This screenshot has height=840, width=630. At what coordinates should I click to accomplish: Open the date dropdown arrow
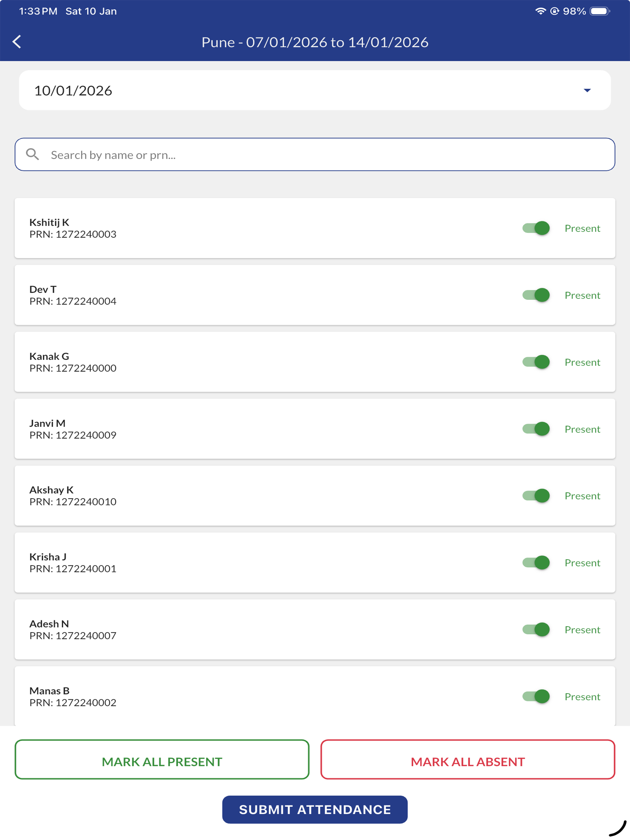587,90
